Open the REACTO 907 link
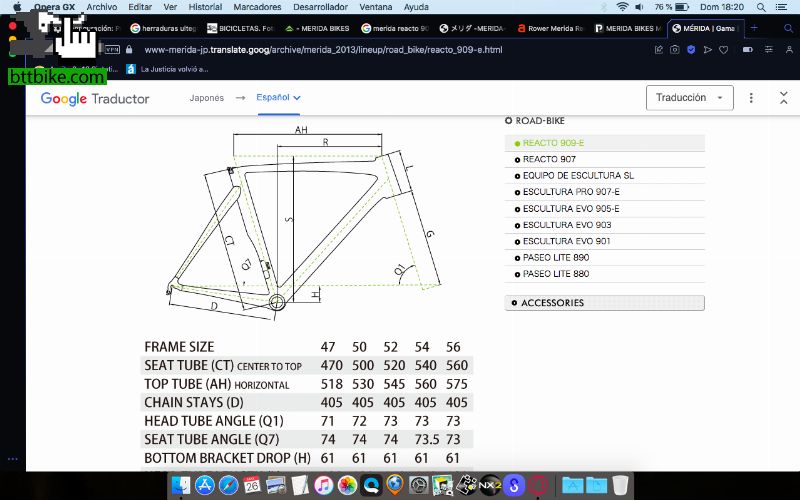800x500 pixels. click(549, 159)
